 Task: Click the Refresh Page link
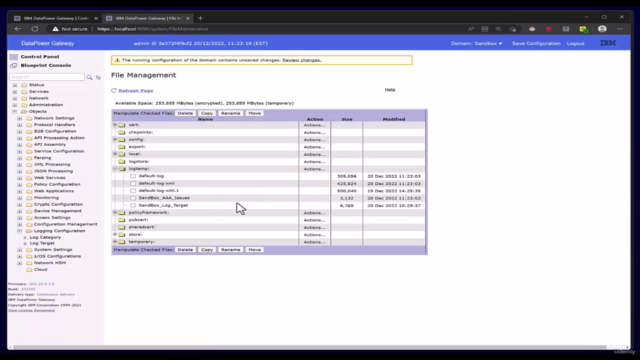[x=136, y=91]
